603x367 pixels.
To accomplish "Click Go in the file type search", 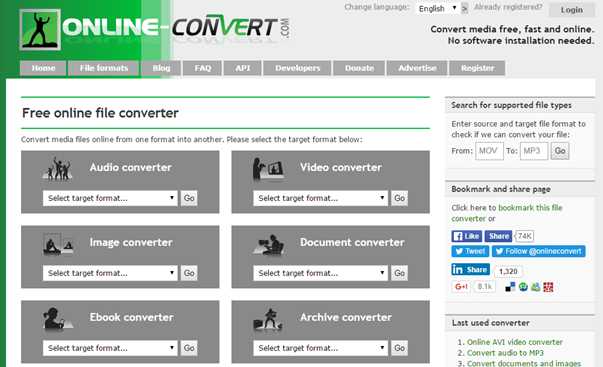I will 560,151.
